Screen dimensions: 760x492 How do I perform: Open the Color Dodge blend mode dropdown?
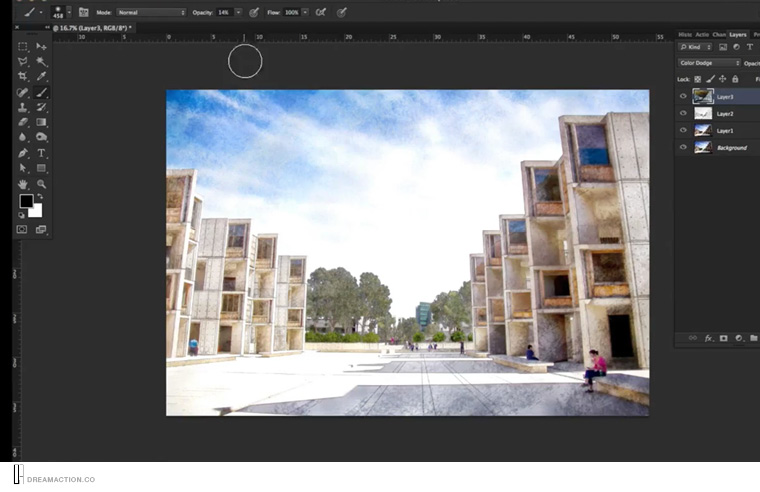click(x=709, y=63)
